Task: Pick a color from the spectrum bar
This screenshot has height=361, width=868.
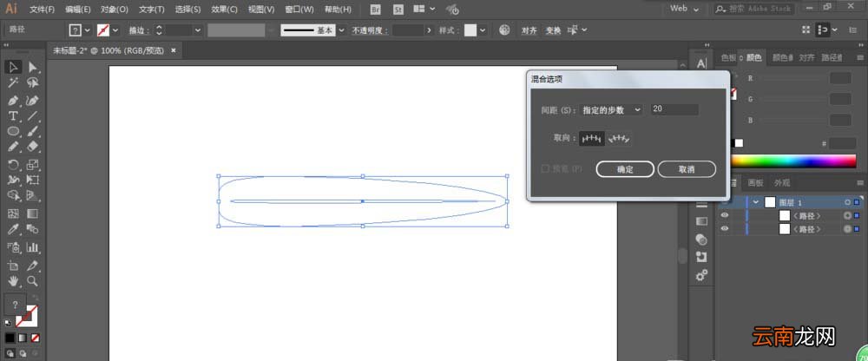Action: (794, 161)
